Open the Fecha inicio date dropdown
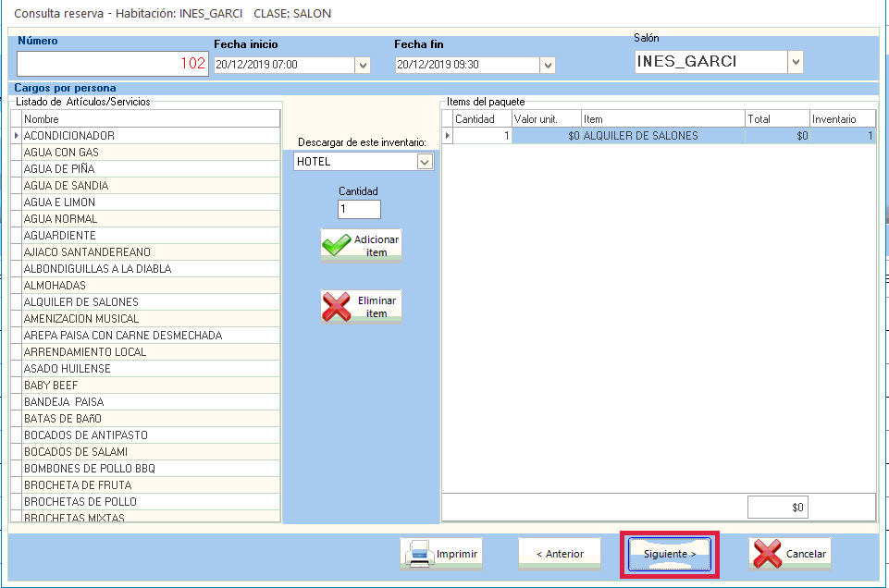Image resolution: width=889 pixels, height=588 pixels. [x=363, y=65]
